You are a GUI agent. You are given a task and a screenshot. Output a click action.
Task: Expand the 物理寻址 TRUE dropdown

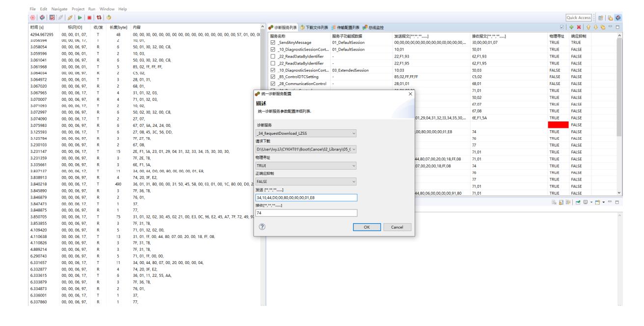(x=306, y=166)
